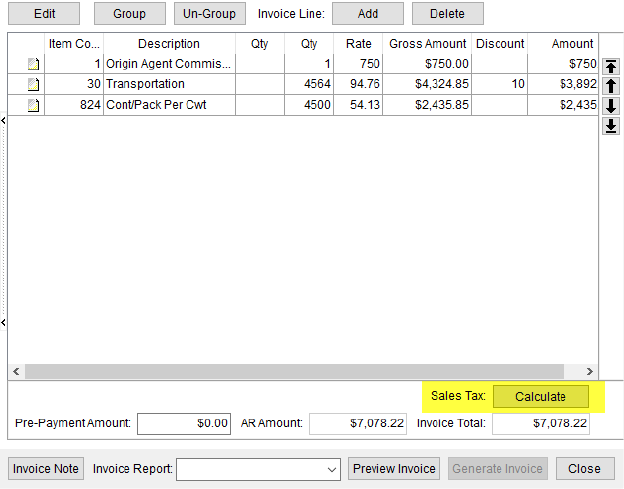The image size is (624, 489).
Task: Calculate the sales tax
Action: 540,397
